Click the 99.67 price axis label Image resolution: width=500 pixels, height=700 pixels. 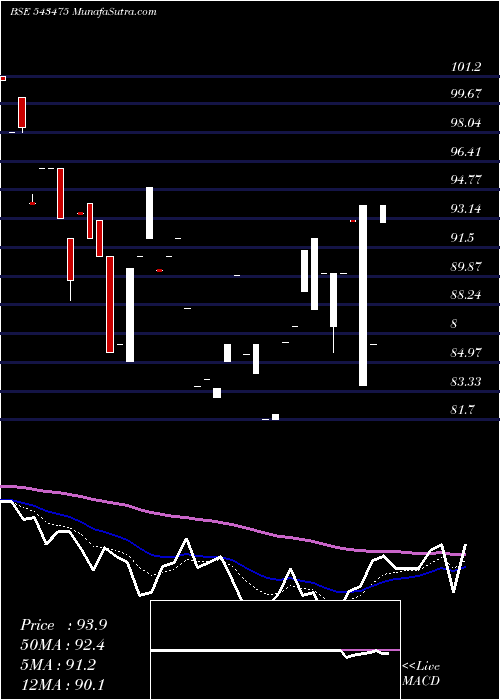tap(466, 94)
